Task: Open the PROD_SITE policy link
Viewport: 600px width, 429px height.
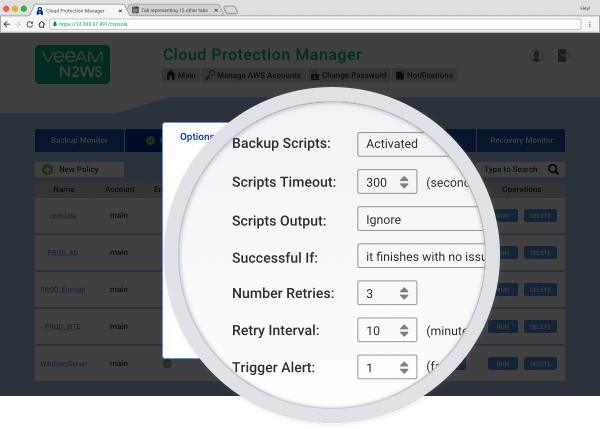Action: (63, 327)
